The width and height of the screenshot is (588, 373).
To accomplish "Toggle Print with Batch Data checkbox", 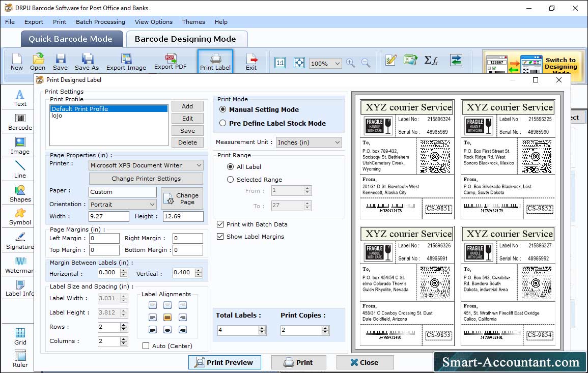I will tap(220, 224).
